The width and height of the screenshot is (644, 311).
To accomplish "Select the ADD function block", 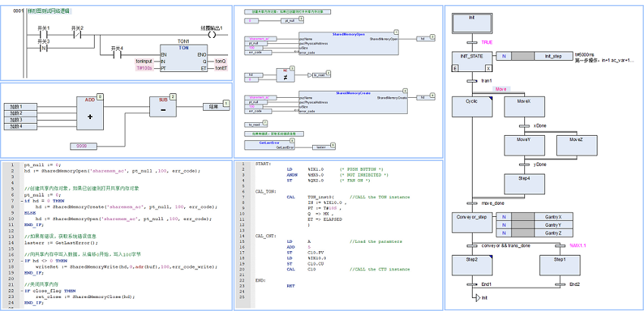I will pyautogui.click(x=90, y=113).
